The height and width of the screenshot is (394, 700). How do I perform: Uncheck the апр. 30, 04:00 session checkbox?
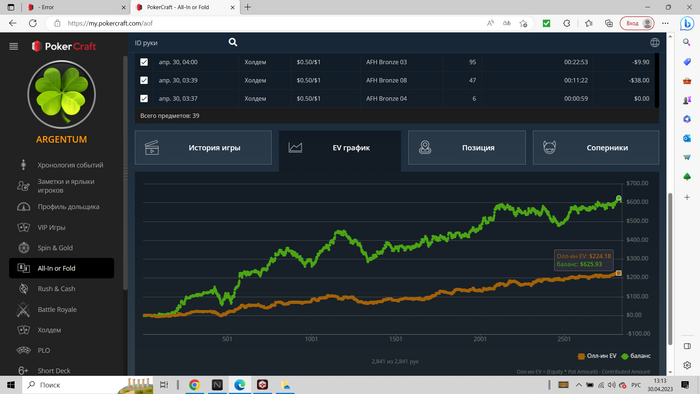click(144, 62)
